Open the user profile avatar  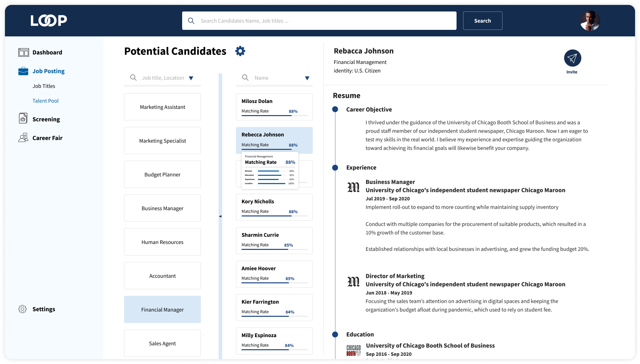click(x=590, y=21)
